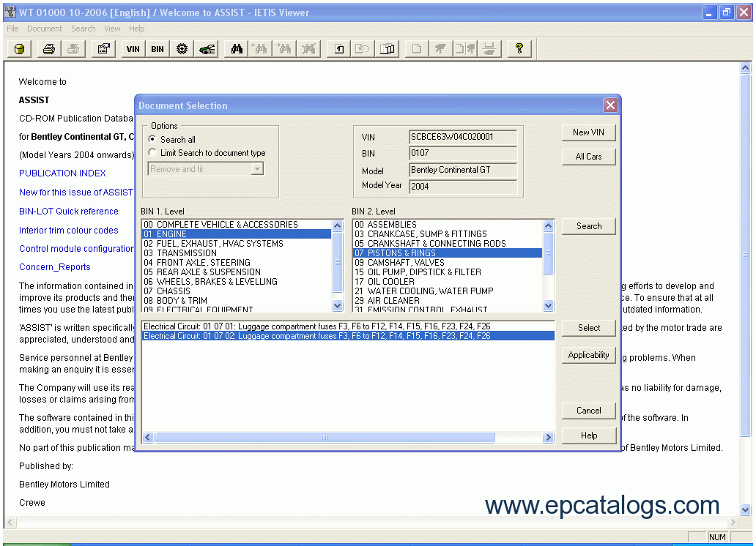Click the VIN number input field

[x=462, y=137]
